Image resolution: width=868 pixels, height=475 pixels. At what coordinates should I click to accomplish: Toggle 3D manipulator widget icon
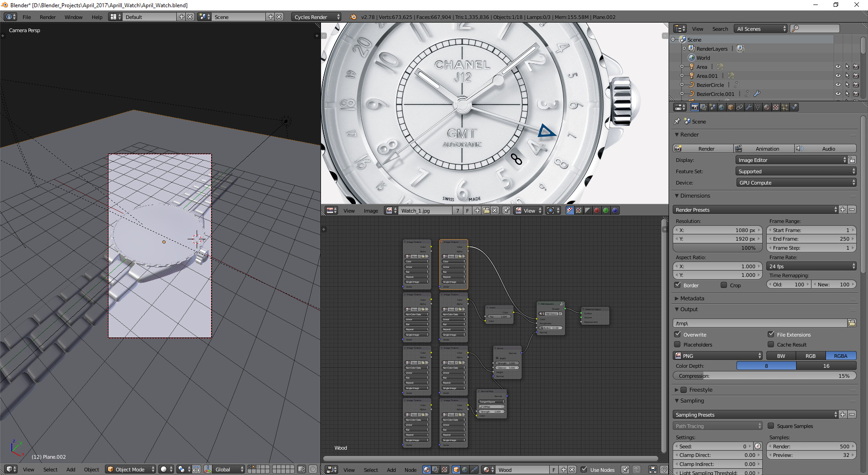(208, 469)
